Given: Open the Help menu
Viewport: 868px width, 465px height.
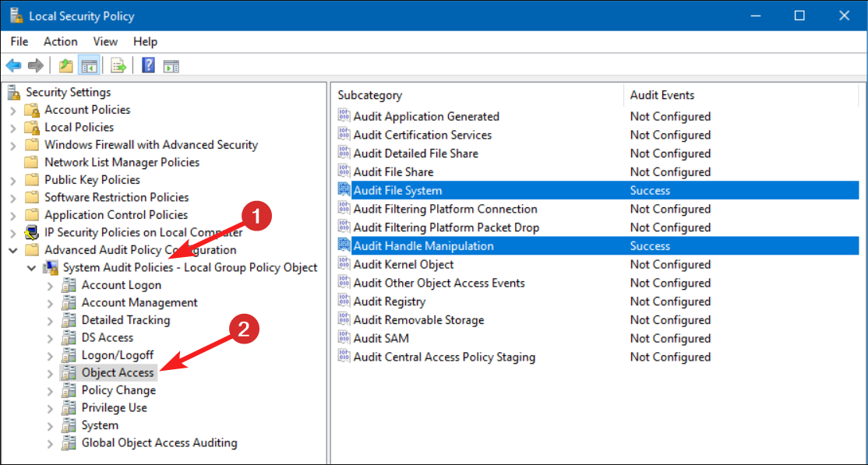Looking at the screenshot, I should (x=145, y=41).
